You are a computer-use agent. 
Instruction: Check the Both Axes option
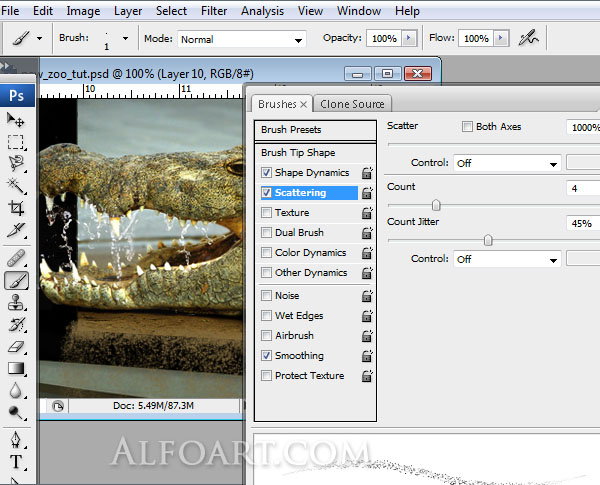(467, 126)
